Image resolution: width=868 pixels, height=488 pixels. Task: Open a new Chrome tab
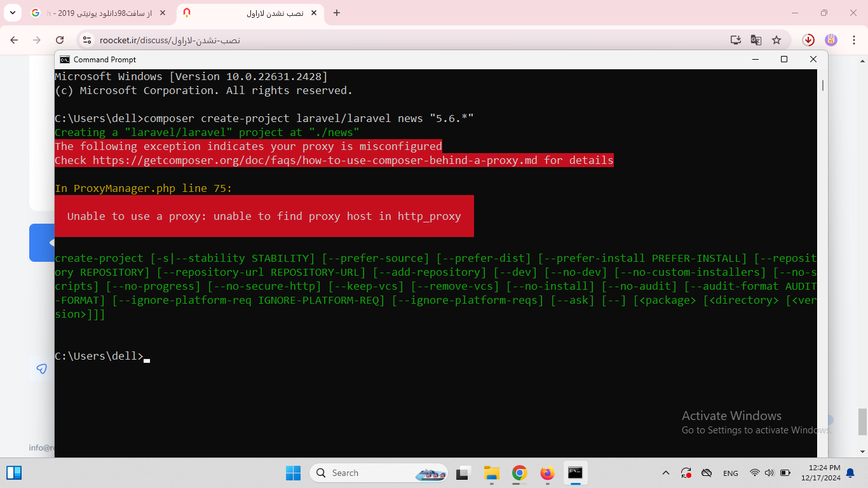(x=337, y=13)
